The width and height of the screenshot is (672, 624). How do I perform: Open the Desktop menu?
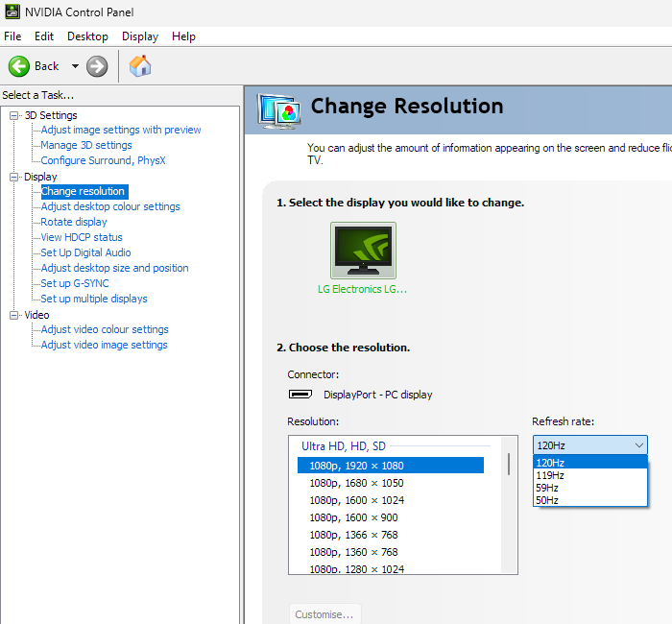(87, 36)
